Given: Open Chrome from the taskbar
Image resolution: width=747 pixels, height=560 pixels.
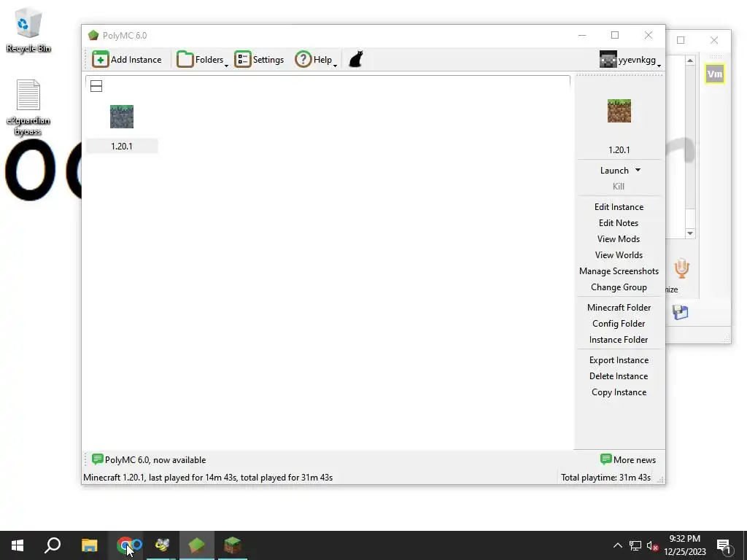Looking at the screenshot, I should 125,545.
